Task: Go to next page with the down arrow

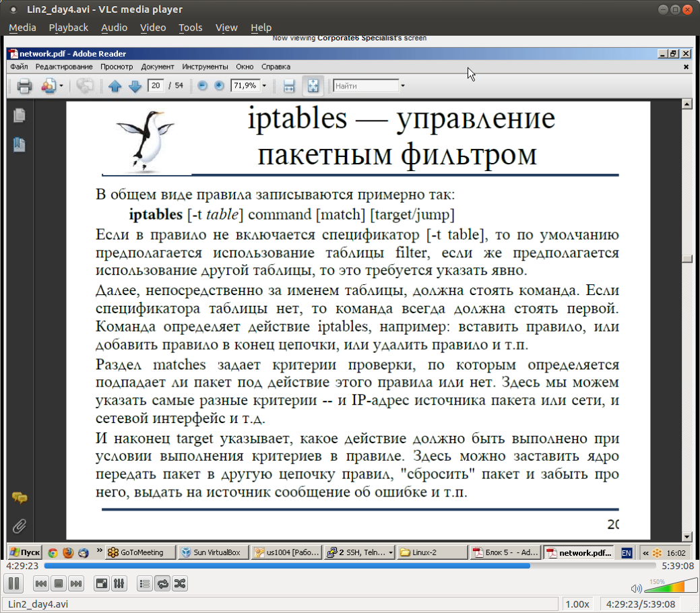Action: click(134, 86)
